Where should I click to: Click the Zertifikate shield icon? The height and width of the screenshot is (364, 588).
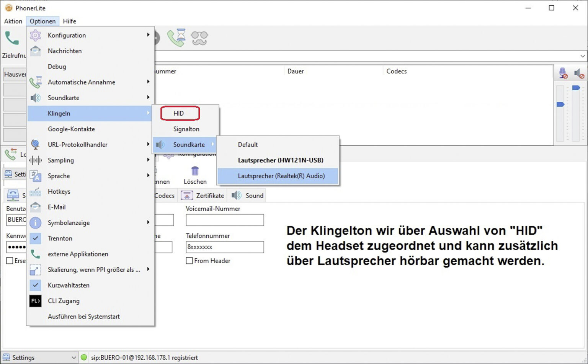tap(187, 195)
